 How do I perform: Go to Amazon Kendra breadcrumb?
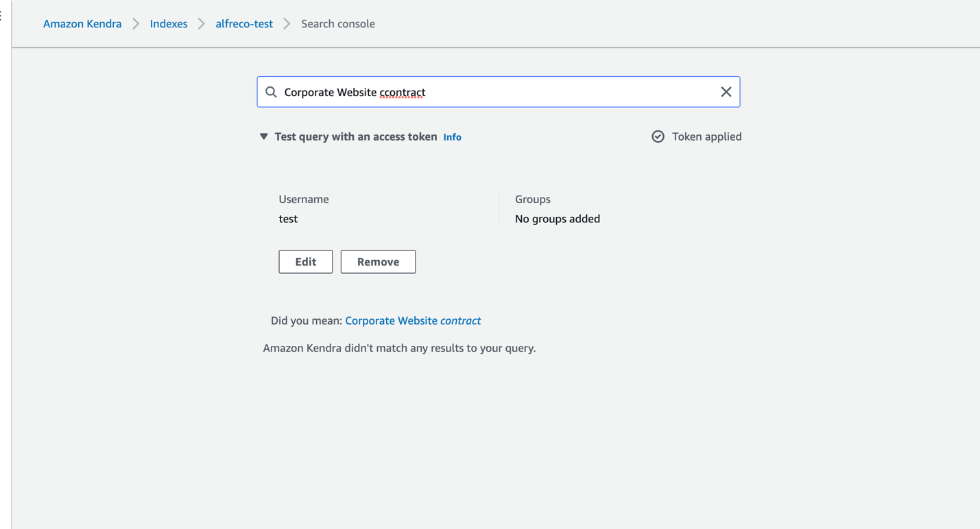[82, 23]
